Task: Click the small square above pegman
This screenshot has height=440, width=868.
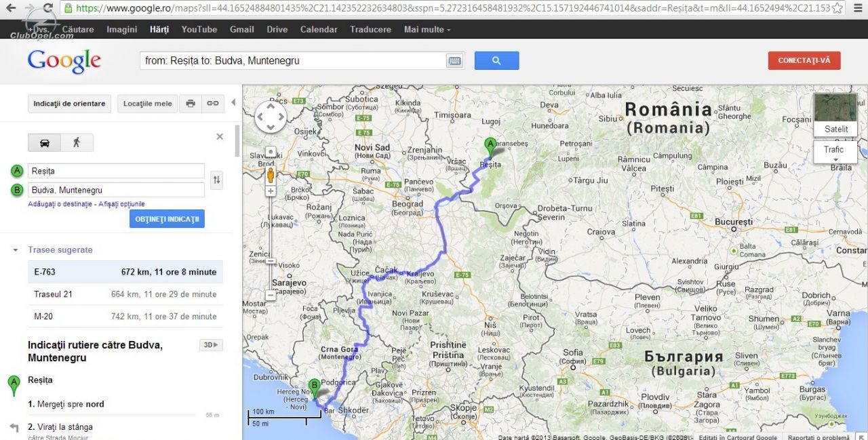Action: pyautogui.click(x=271, y=152)
